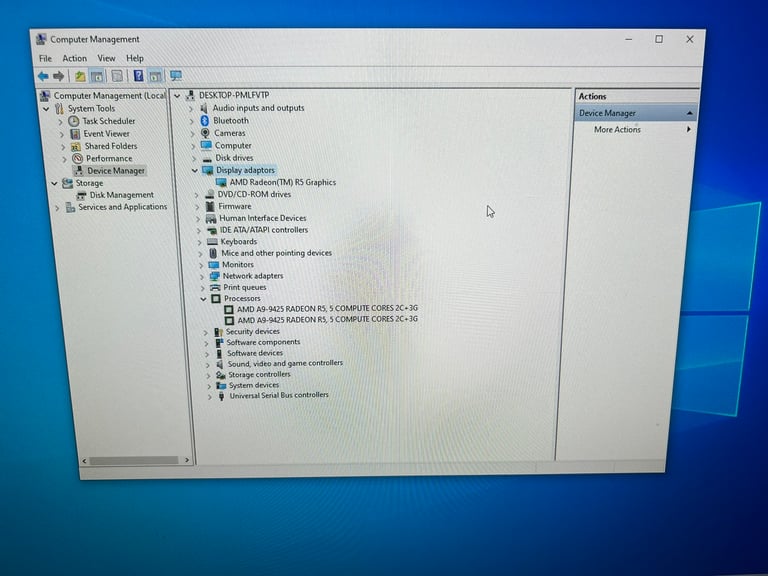768x576 pixels.
Task: Open the View menu
Action: pyautogui.click(x=106, y=58)
